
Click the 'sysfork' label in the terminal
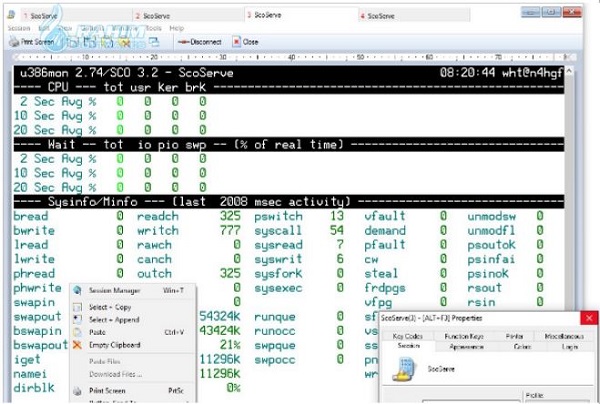tap(278, 274)
